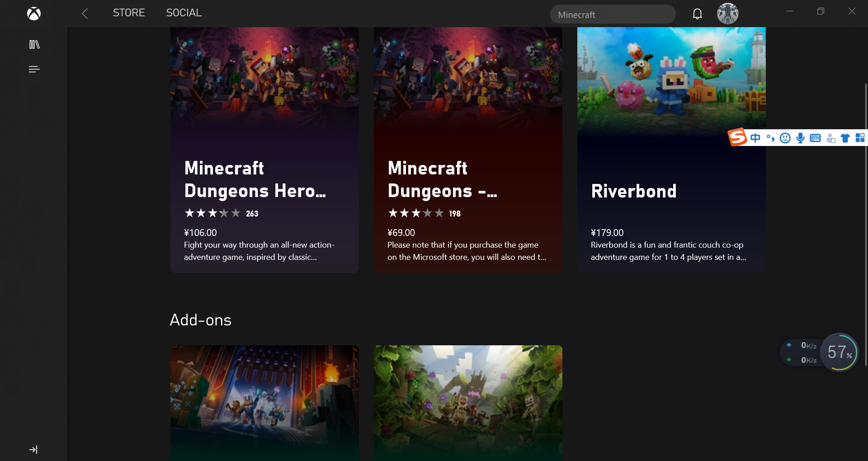Viewport: 868px width, 461px height.
Task: Open the queue list sidebar icon
Action: [34, 69]
